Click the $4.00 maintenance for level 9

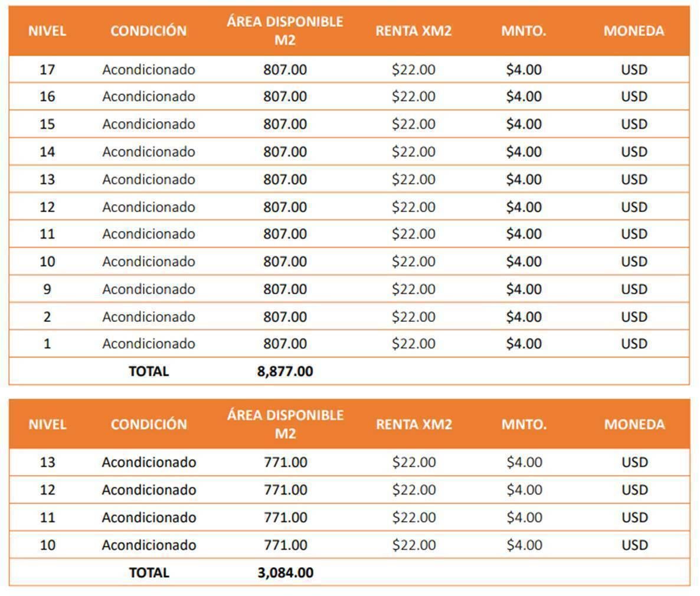pos(524,289)
